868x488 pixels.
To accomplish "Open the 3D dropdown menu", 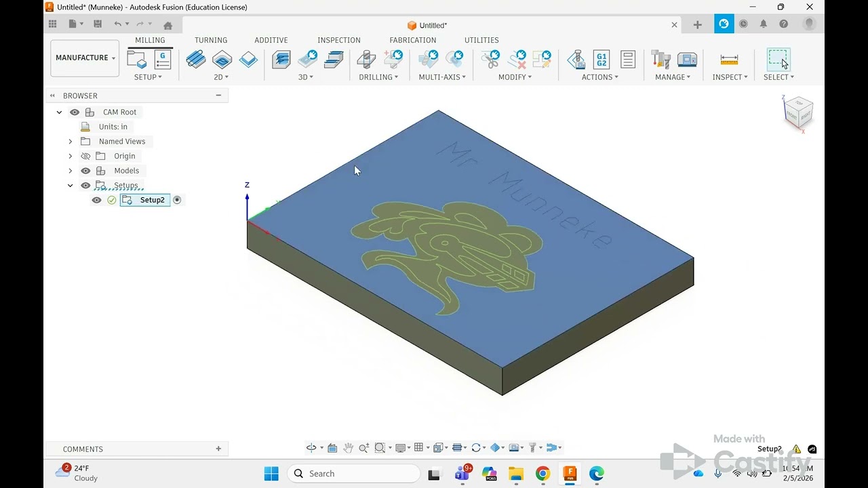I will click(306, 77).
